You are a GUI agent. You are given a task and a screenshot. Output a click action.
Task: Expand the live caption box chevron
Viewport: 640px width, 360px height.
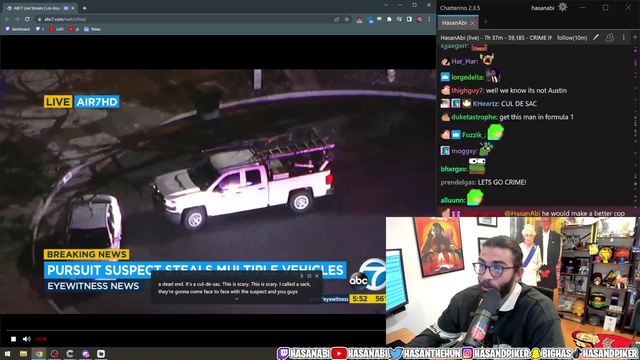[236, 299]
